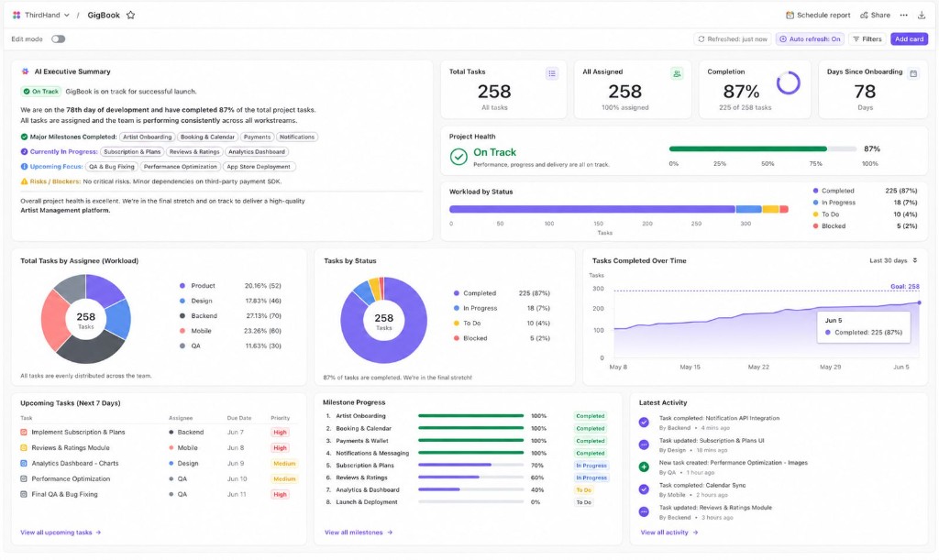Click the Currently In Progress status icon

pyautogui.click(x=24, y=152)
